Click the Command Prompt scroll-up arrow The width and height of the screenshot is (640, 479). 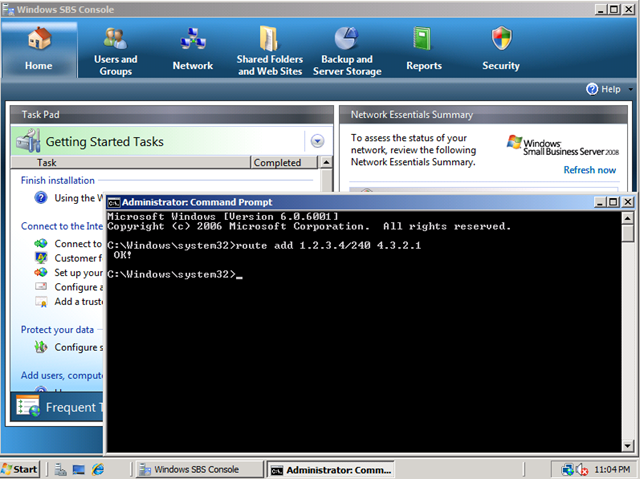click(x=627, y=218)
